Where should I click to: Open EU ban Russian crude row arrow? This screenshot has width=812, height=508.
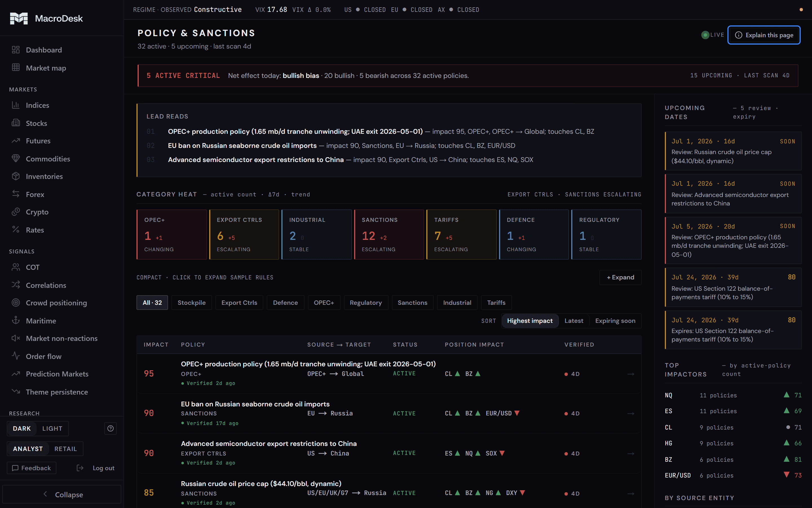[630, 413]
